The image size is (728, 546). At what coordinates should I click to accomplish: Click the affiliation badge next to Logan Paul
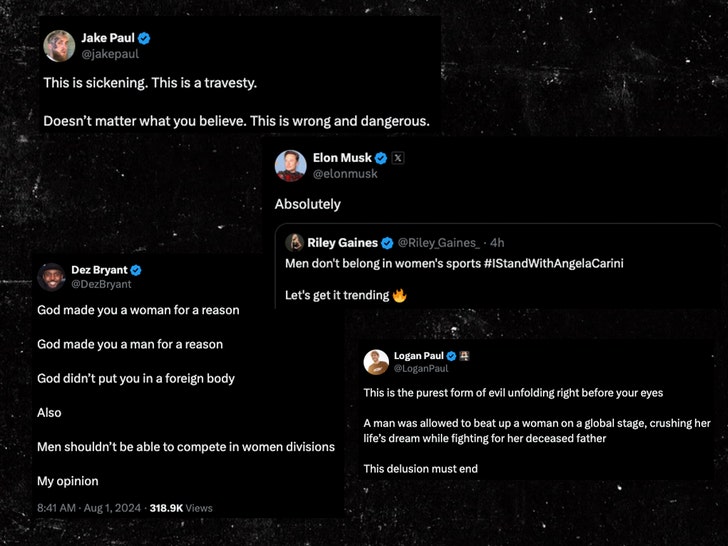point(465,356)
